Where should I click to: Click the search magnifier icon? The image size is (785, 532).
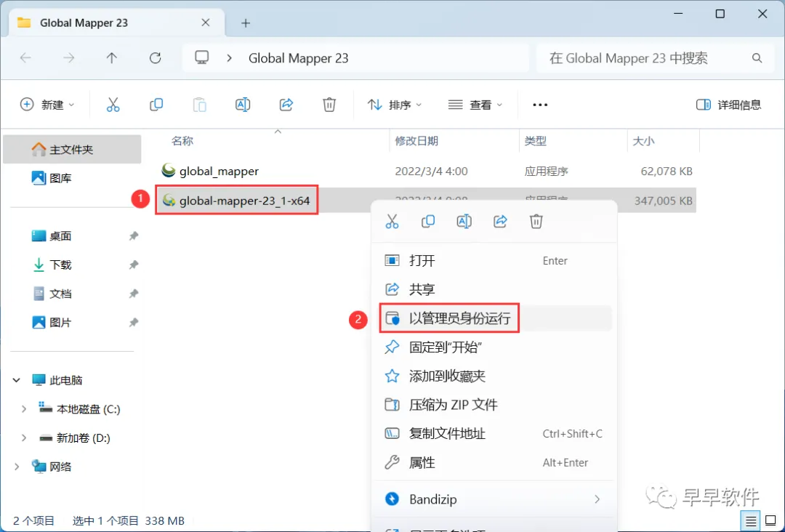tap(757, 58)
